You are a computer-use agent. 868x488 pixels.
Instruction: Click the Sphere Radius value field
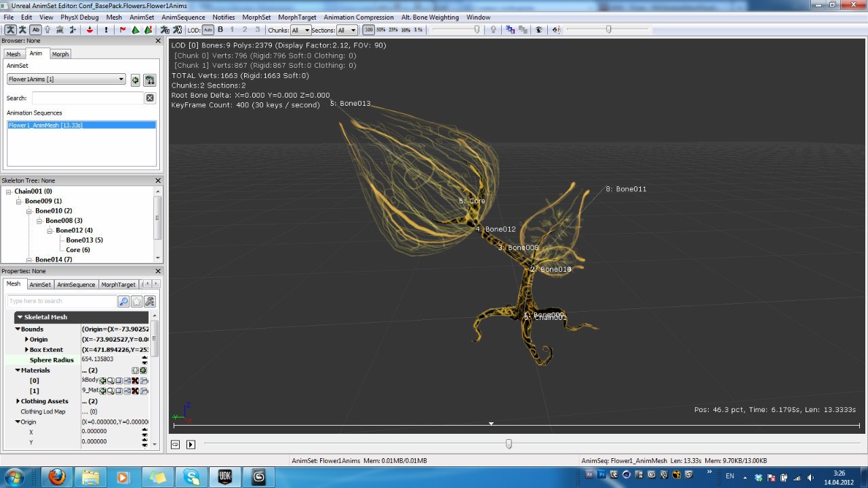coord(111,359)
